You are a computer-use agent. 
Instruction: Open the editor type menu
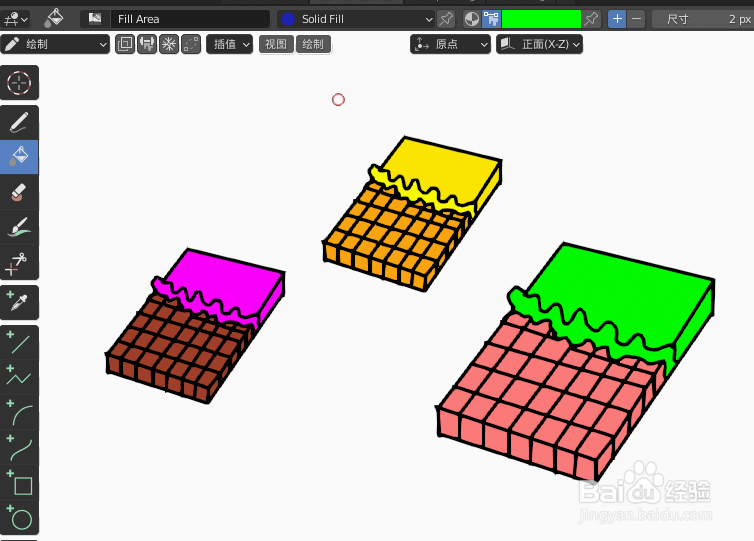pyautogui.click(x=15, y=19)
